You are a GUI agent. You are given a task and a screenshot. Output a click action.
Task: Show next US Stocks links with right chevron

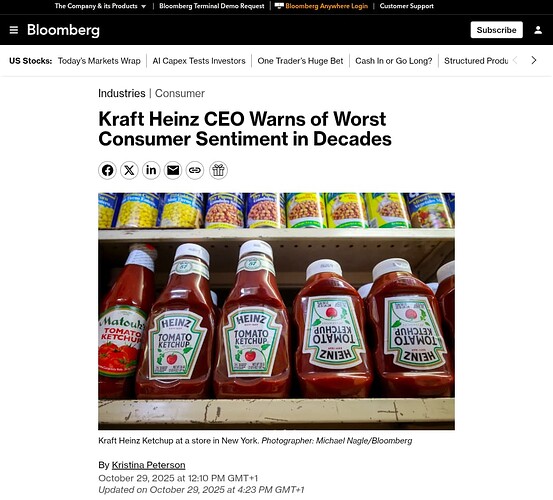[x=534, y=61]
